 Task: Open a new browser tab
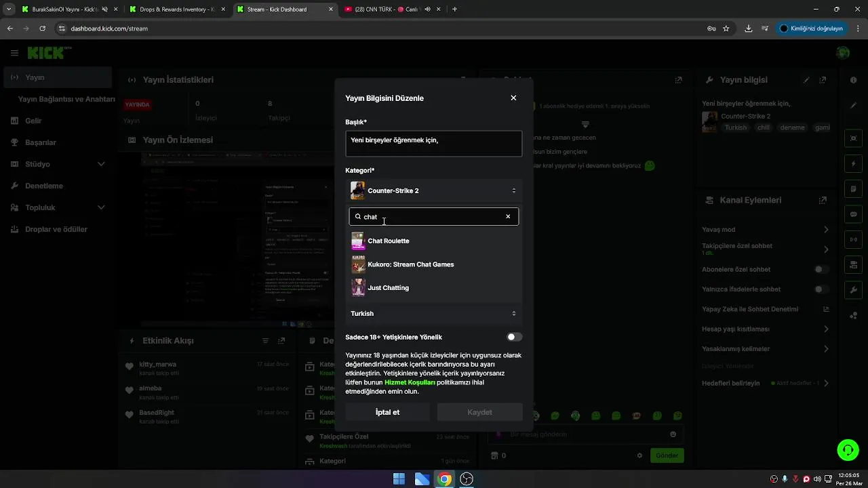454,9
